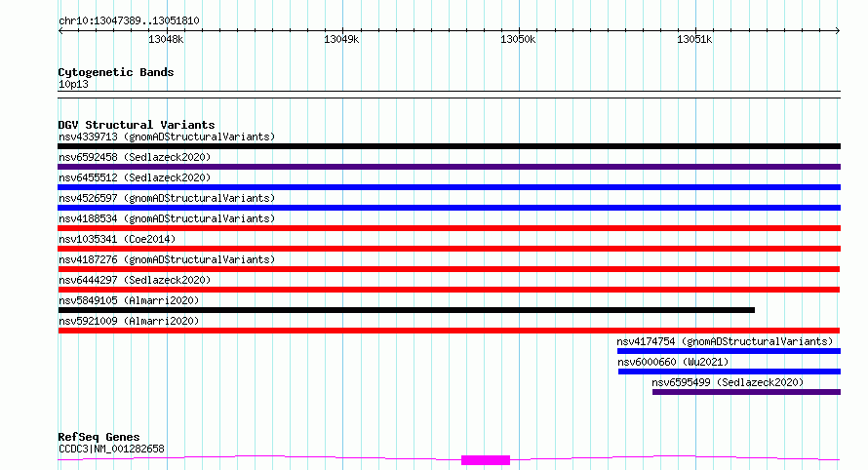Open the nsv4526597 gnomAD blue bar

coord(449,208)
